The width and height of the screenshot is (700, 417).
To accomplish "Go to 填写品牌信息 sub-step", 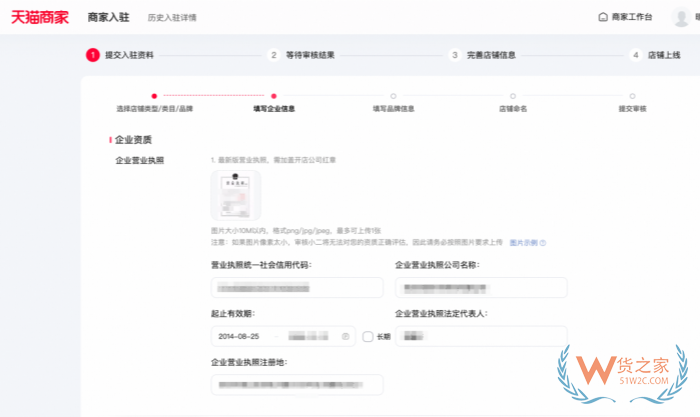I will click(x=393, y=108).
